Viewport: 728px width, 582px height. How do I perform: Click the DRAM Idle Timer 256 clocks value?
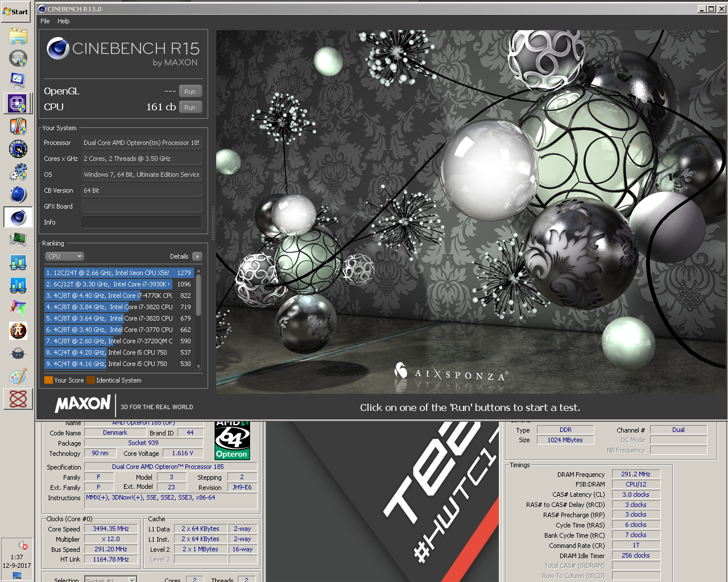click(636, 555)
